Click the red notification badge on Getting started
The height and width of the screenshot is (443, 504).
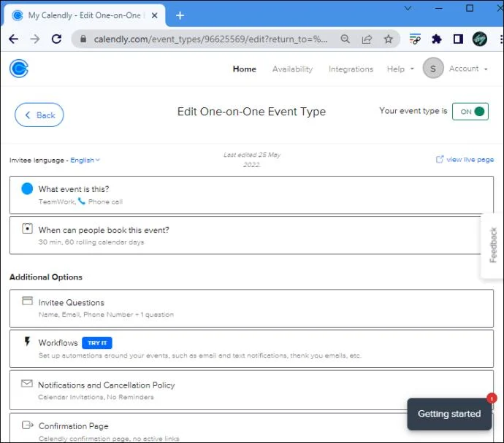(x=492, y=398)
